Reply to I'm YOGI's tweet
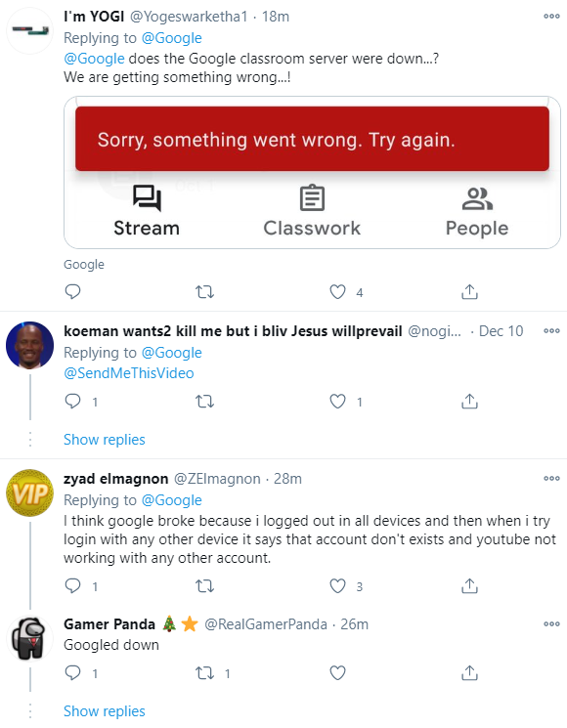This screenshot has width=567, height=728. pos(72,292)
